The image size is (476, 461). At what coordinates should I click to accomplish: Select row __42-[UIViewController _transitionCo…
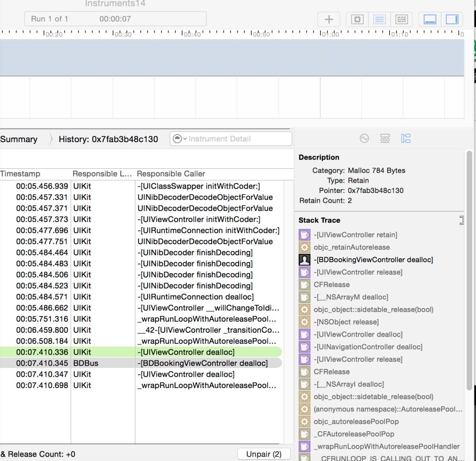(141, 330)
